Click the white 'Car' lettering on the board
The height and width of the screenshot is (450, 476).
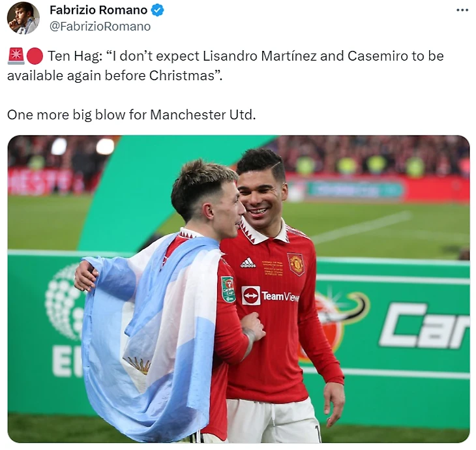[x=423, y=325]
